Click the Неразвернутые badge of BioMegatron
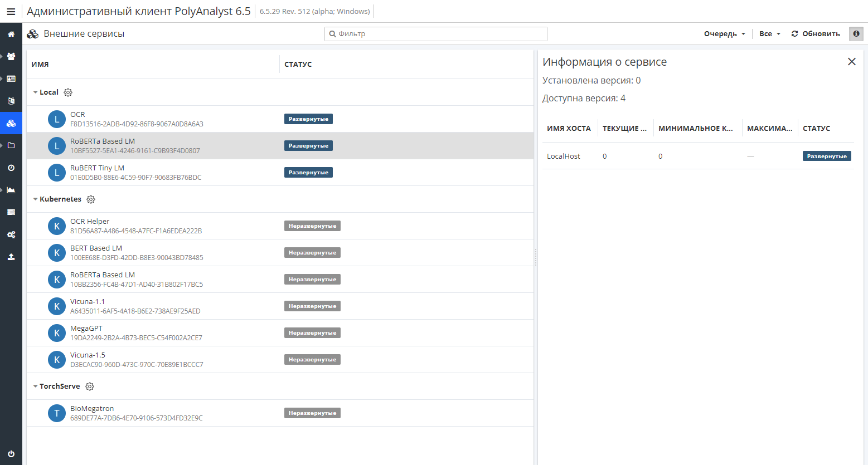This screenshot has width=868, height=465. [312, 413]
